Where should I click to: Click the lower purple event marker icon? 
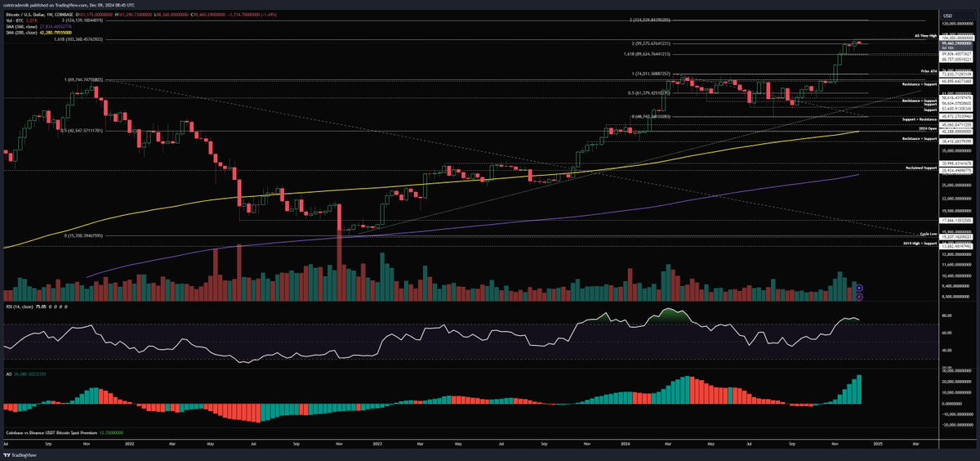[x=859, y=296]
